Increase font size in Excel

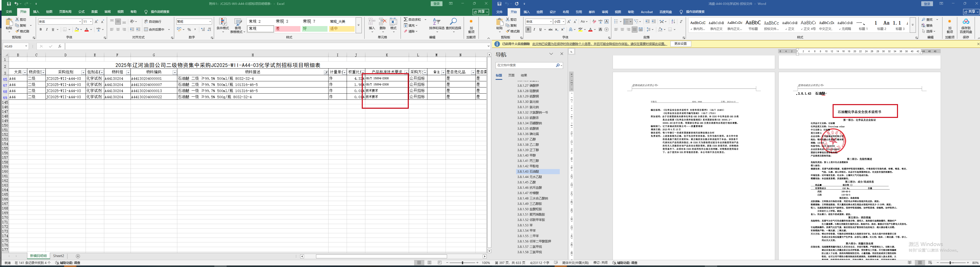pos(97,22)
